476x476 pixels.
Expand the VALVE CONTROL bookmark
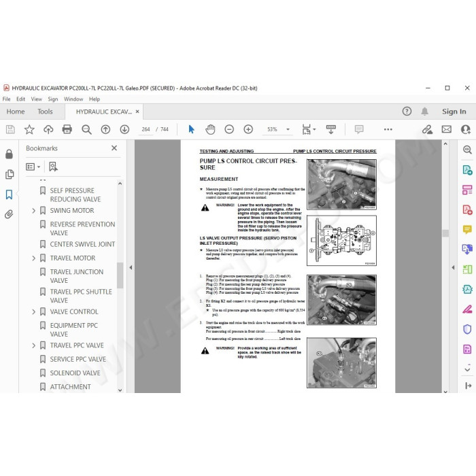coord(34,311)
